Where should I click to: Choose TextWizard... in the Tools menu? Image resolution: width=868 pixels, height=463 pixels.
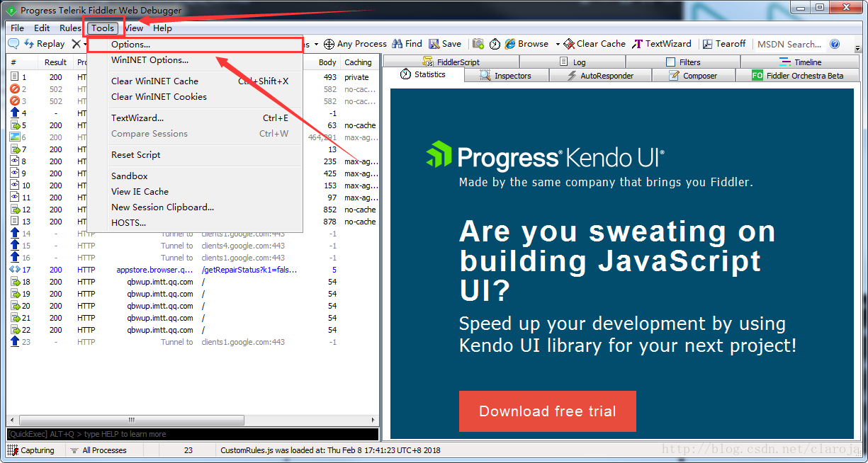[x=196, y=118]
